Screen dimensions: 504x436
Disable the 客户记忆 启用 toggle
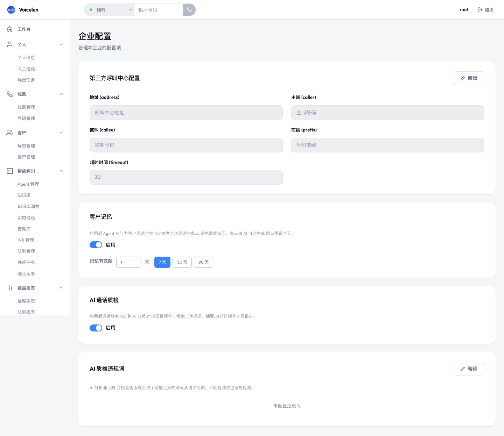coord(96,245)
